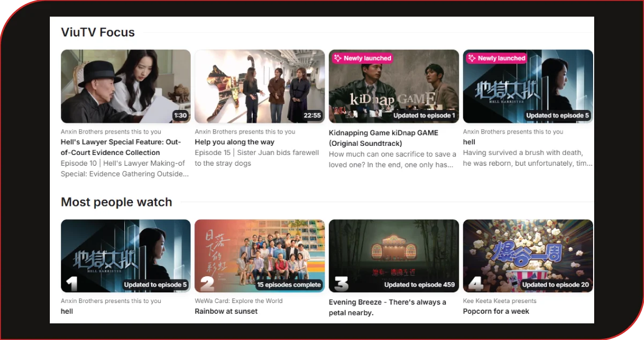Viewport: 644px width, 340px height.
Task: Click the ViuTV Focus section heading
Action: pyautogui.click(x=98, y=32)
